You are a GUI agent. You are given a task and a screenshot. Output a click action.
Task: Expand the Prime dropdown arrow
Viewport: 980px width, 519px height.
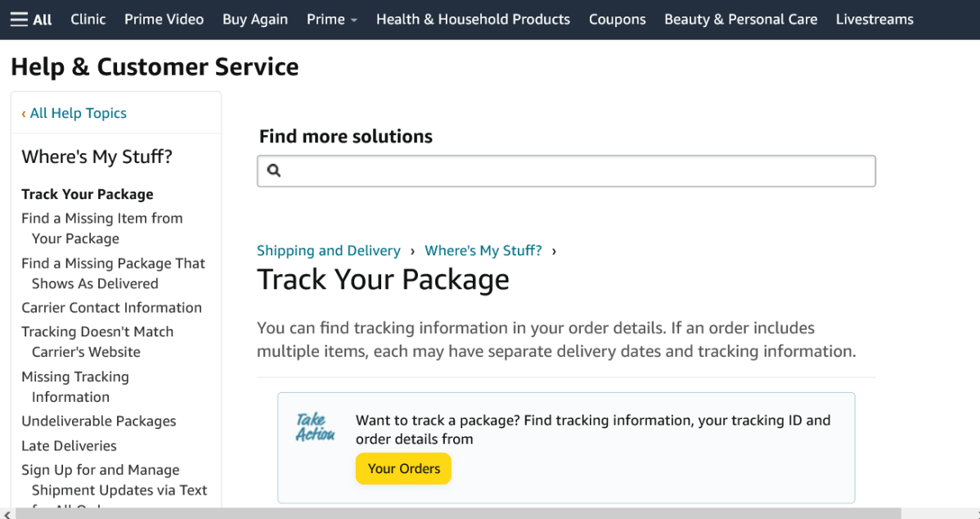354,20
